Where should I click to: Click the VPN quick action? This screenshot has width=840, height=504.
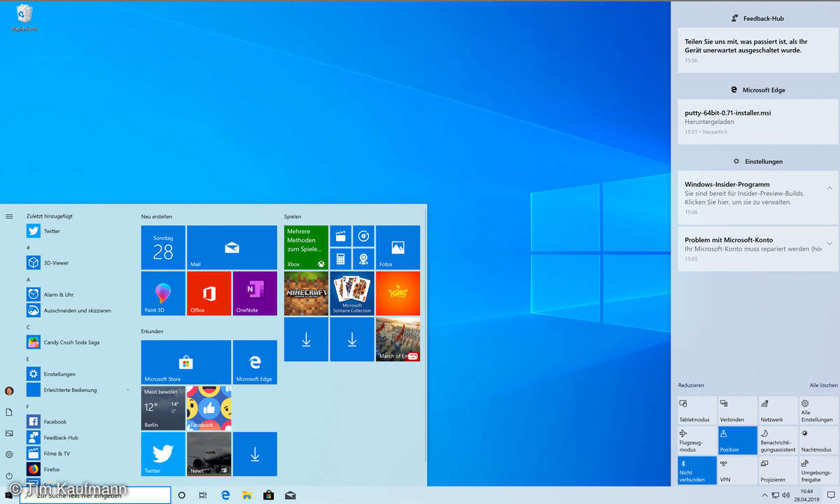[x=738, y=470]
